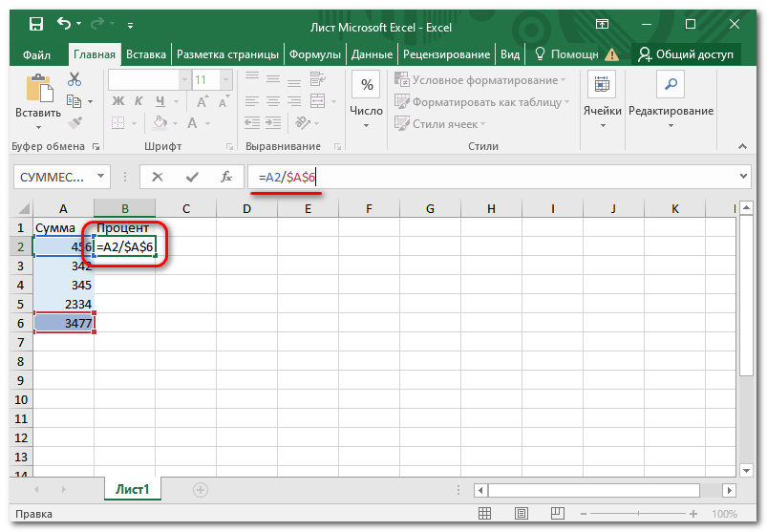Image resolution: width=767 pixels, height=532 pixels.
Task: Click the Format Painter brush icon
Action: click(x=75, y=122)
